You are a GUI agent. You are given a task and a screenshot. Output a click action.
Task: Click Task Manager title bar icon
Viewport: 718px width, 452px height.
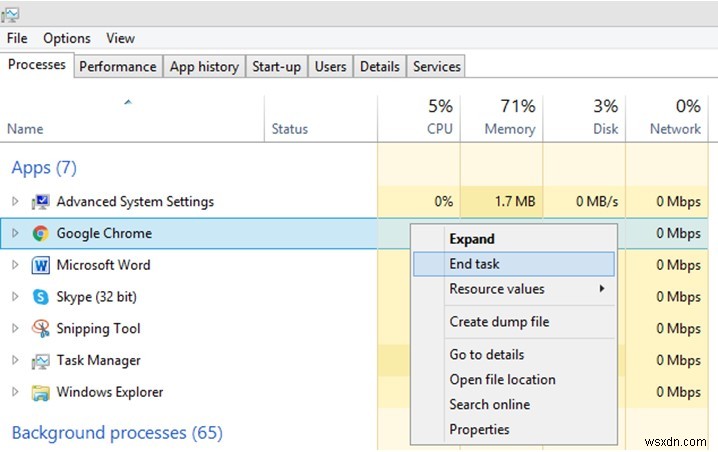(x=11, y=12)
